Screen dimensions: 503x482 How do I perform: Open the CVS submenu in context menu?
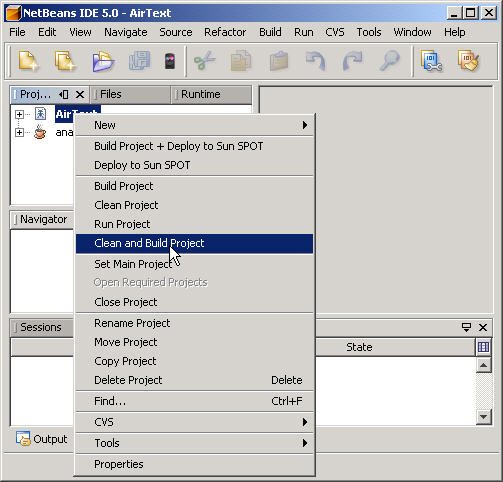[195, 422]
